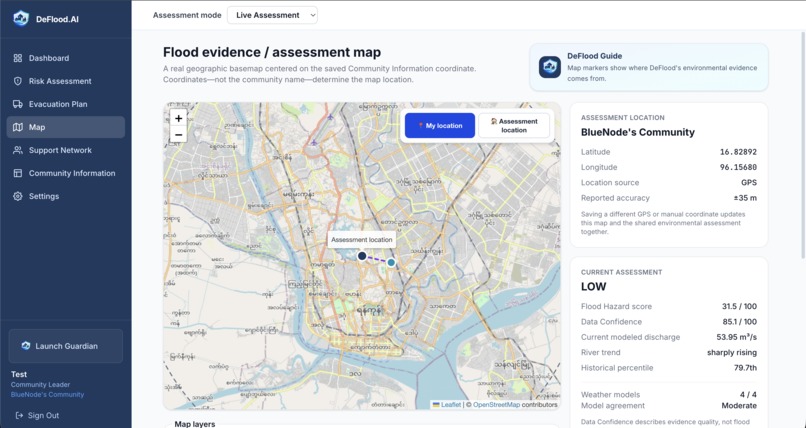Click the Settings gear icon
The width and height of the screenshot is (806, 428).
click(18, 196)
